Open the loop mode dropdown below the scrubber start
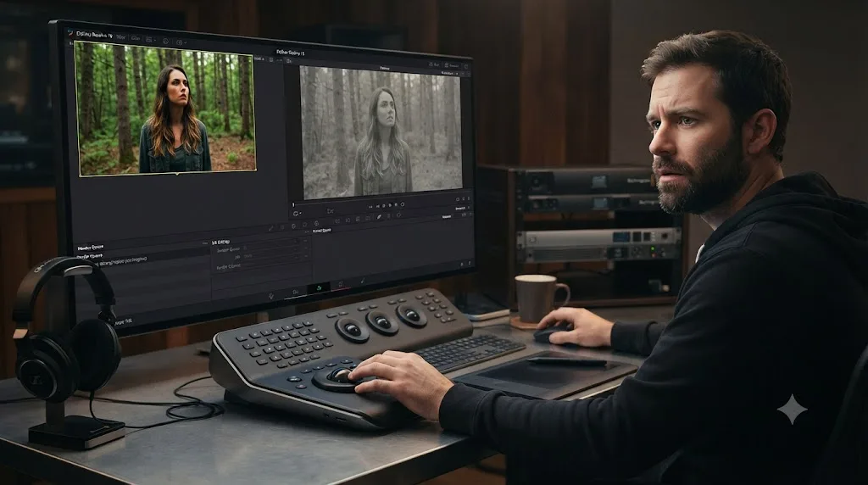Image resolution: width=868 pixels, height=485 pixels. click(297, 214)
